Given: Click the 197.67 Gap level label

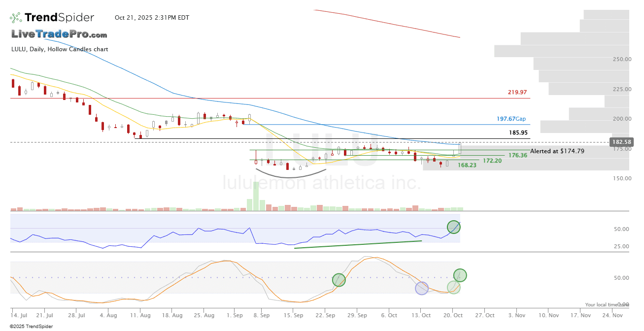Looking at the screenshot, I should [x=511, y=119].
